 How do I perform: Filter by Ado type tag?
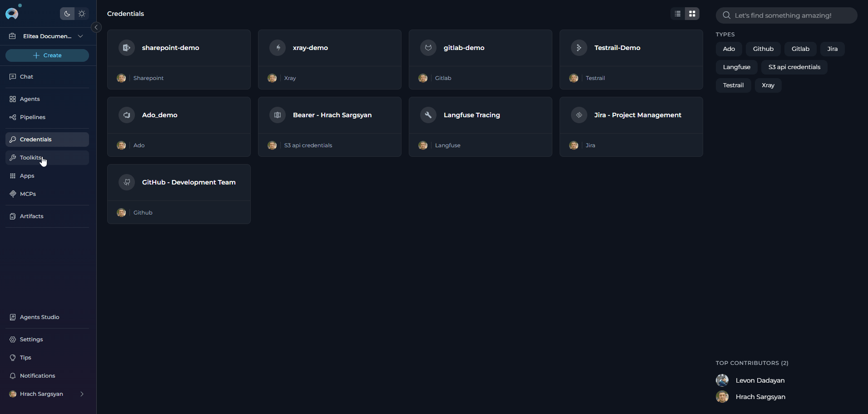click(729, 49)
